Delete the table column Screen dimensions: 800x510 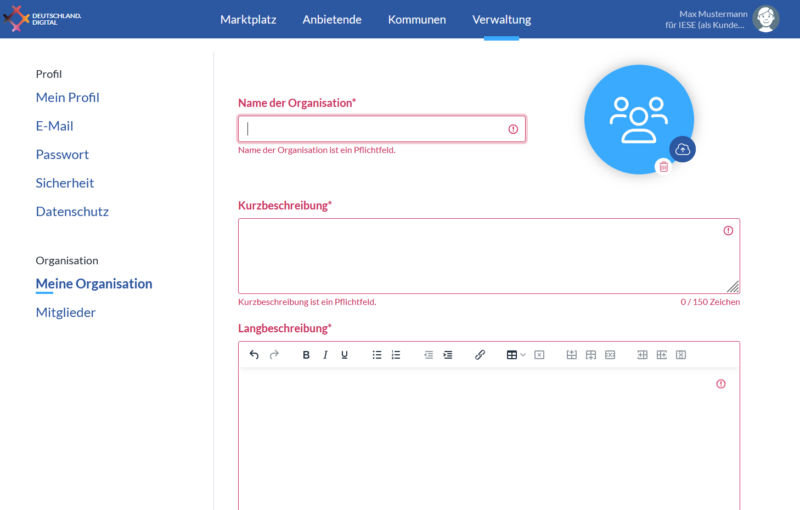(681, 355)
